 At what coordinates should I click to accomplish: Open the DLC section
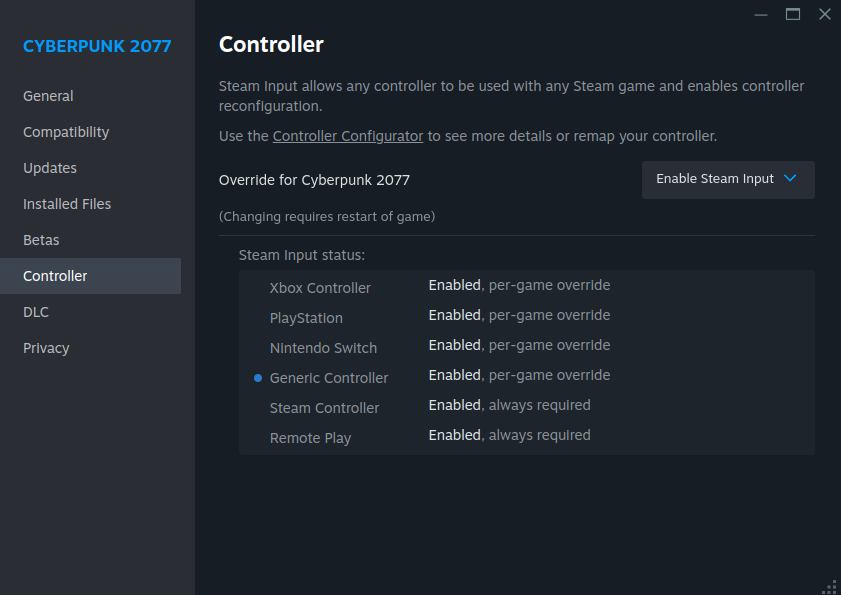point(36,312)
